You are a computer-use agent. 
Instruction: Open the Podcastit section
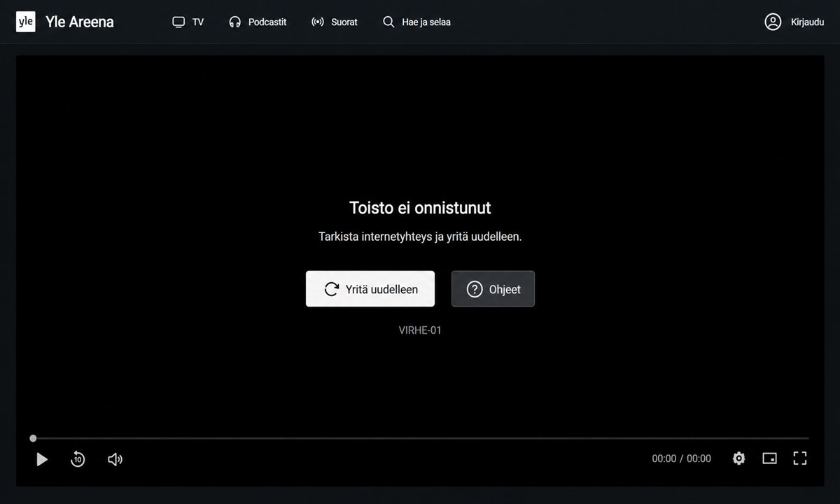[x=258, y=22]
